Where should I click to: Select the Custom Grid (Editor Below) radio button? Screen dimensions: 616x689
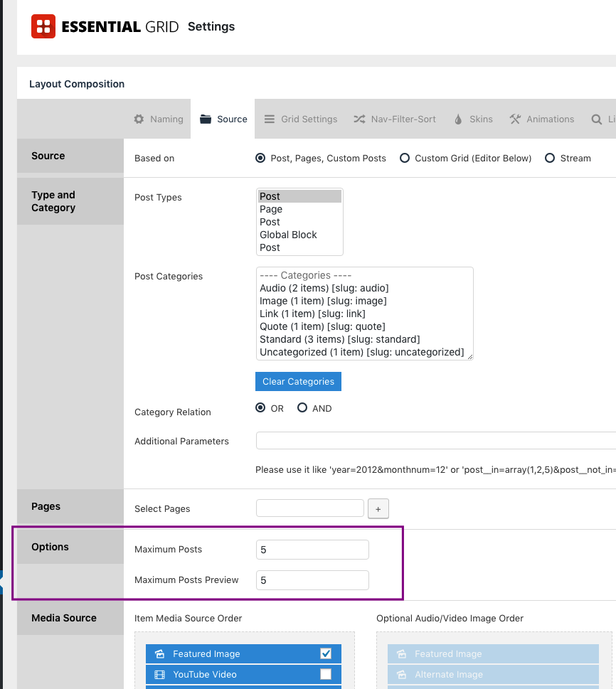pos(405,158)
